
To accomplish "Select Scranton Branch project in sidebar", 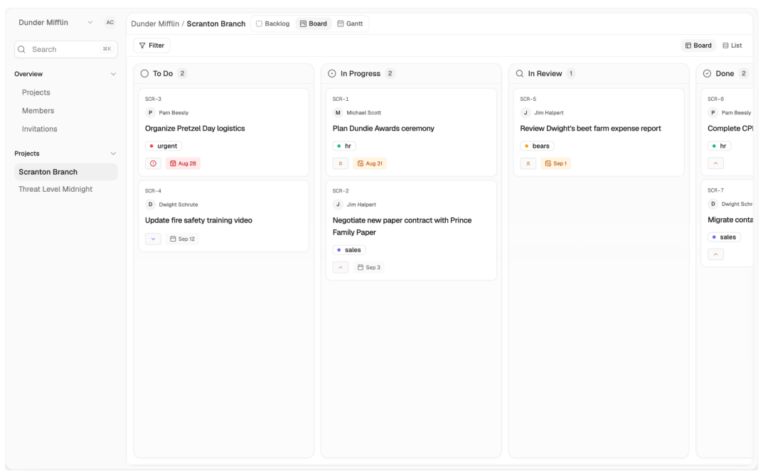I will point(66,172).
